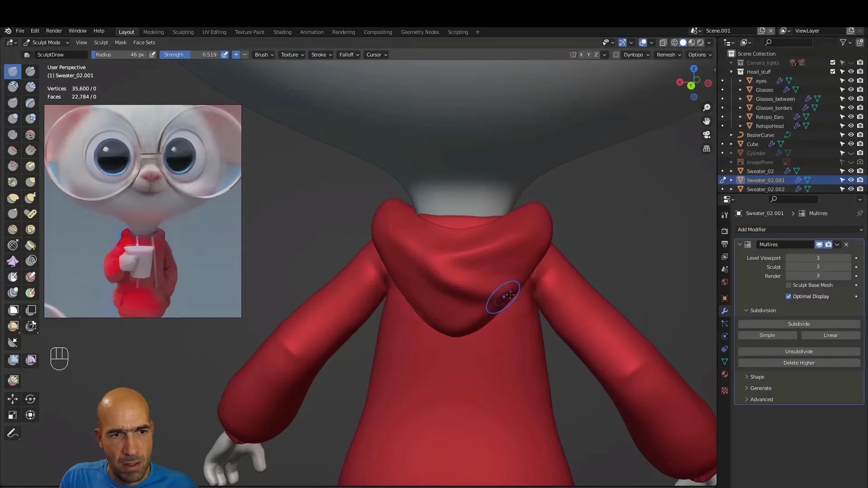Select the Move tool in the toolbar
Viewport: 868px width, 488px height.
tap(13, 399)
